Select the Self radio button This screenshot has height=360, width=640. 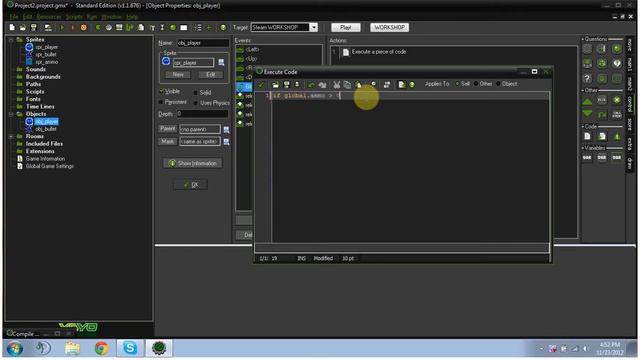(x=457, y=84)
